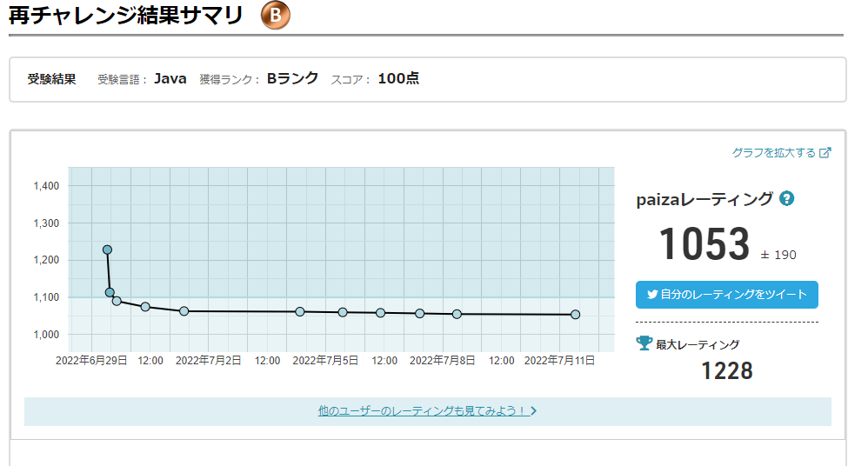Click the 100点 score value

[x=398, y=78]
